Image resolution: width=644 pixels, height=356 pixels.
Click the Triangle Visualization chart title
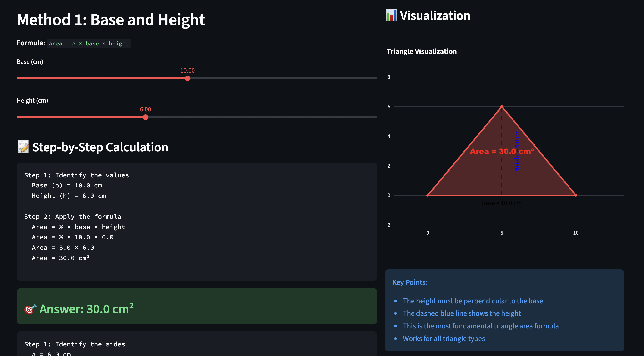coord(422,51)
